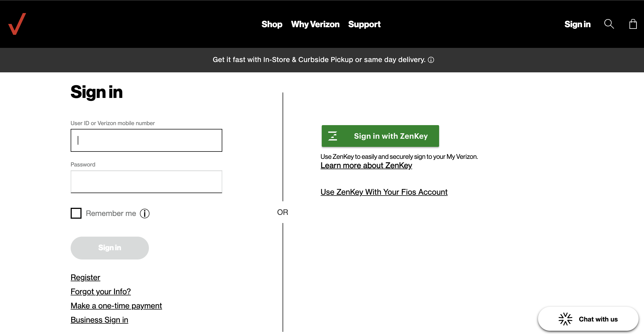This screenshot has width=644, height=334.
Task: Open Business Sign in page
Action: (99, 319)
